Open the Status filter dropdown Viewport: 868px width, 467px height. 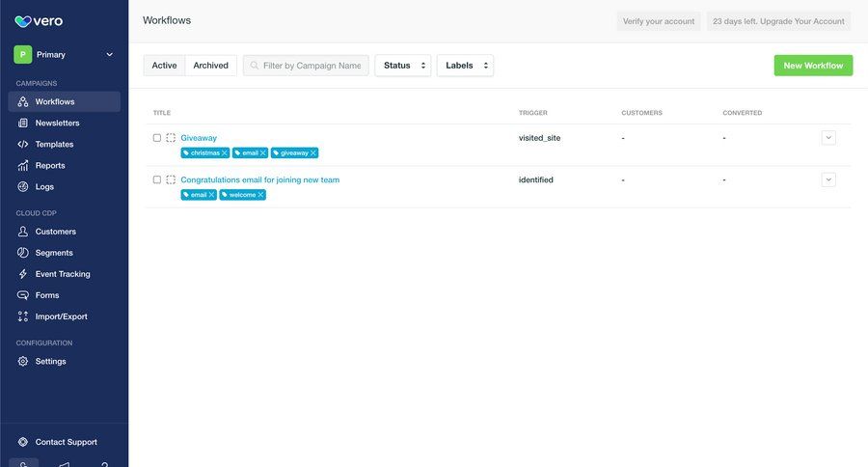point(403,66)
